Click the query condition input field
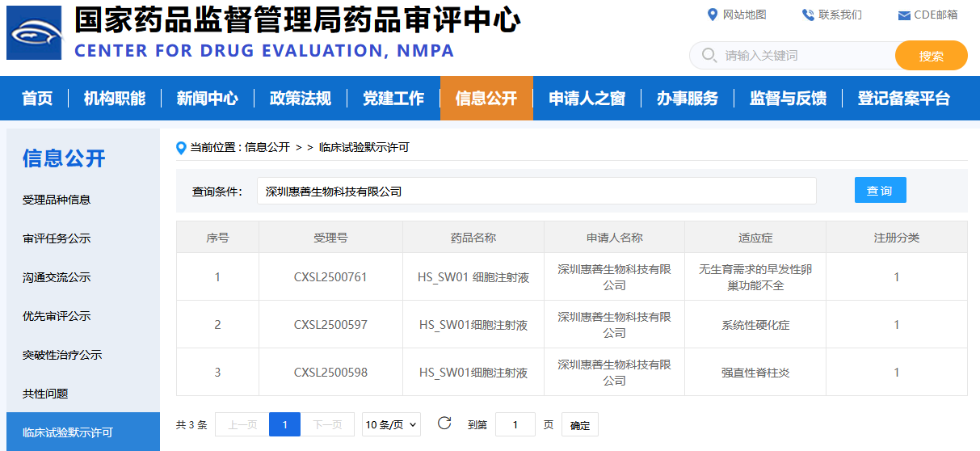Image resolution: width=980 pixels, height=451 pixels. click(x=536, y=192)
